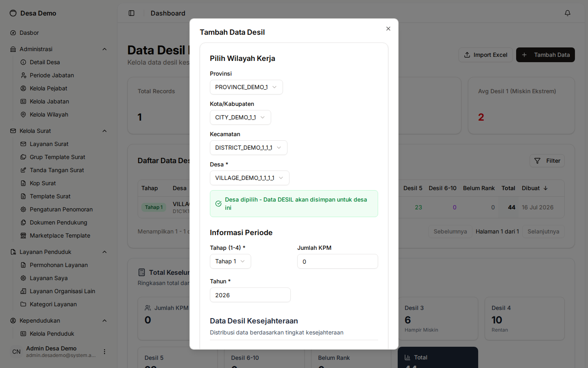Open the Provinsi dropdown PROVINCE_DEMO_1
588x368 pixels.
pos(246,87)
